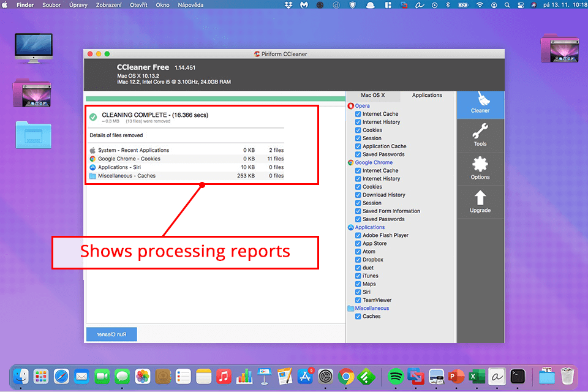Open the Cleaner panel
The image size is (588, 392).
(480, 105)
